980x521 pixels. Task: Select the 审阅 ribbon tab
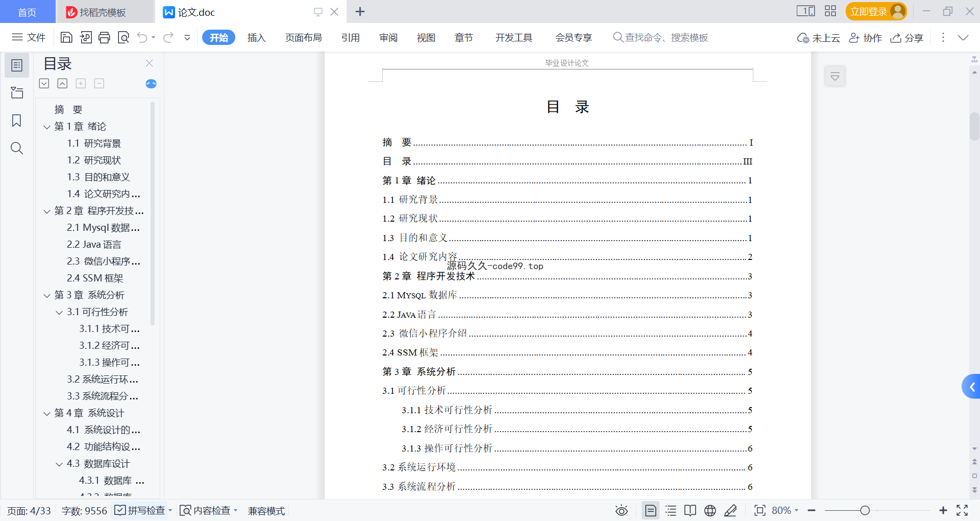tap(388, 37)
